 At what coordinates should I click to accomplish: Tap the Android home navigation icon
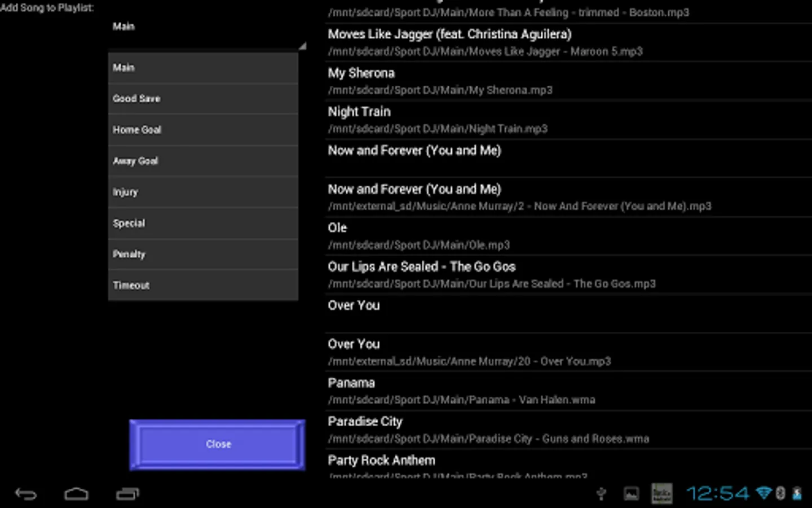pos(76,494)
